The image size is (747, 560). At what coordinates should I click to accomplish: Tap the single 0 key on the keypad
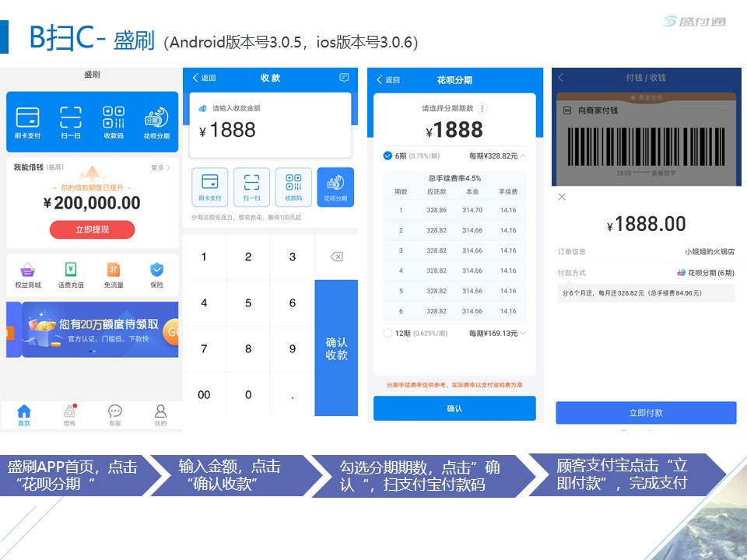(248, 395)
